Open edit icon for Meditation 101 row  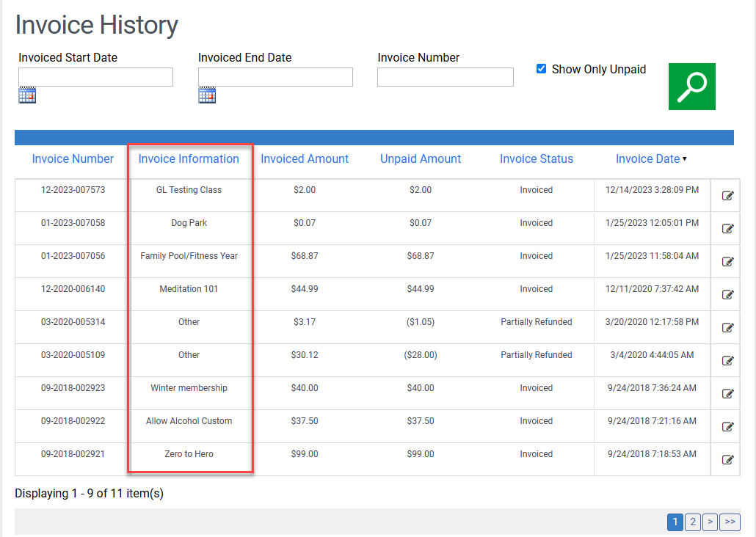pyautogui.click(x=727, y=294)
